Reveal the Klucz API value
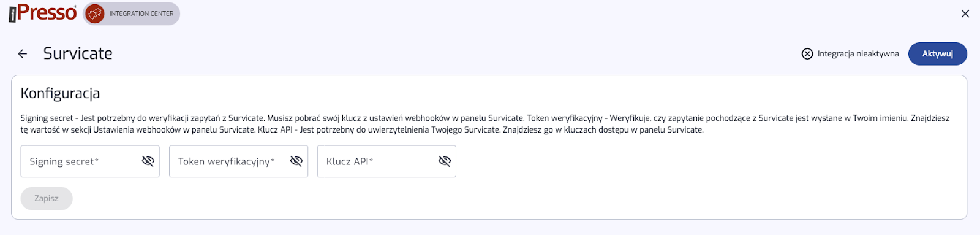Screen dimensions: 980x235 click(x=445, y=161)
